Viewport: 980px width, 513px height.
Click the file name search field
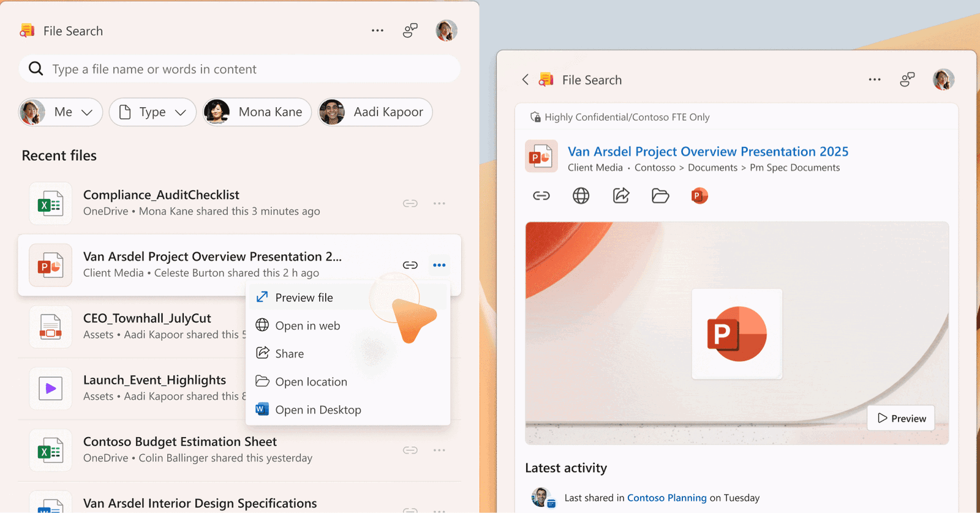coord(245,69)
